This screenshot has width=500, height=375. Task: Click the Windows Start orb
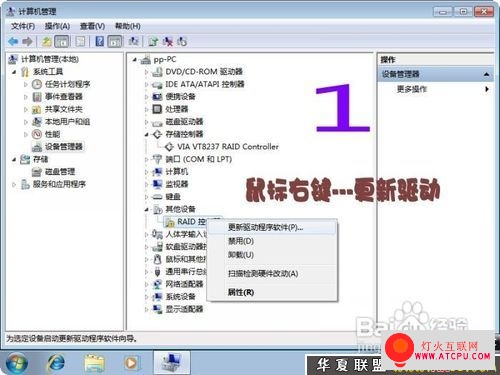[17, 363]
